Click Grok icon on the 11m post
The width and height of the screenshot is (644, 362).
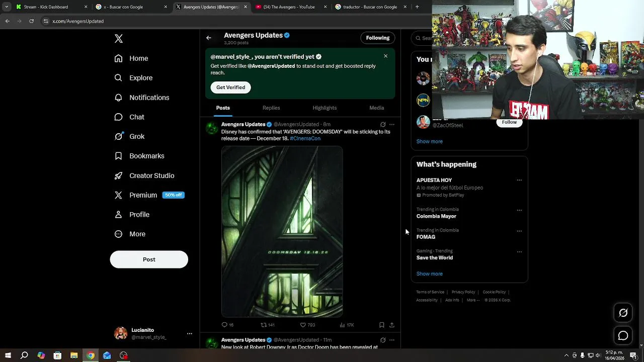pos(383,340)
